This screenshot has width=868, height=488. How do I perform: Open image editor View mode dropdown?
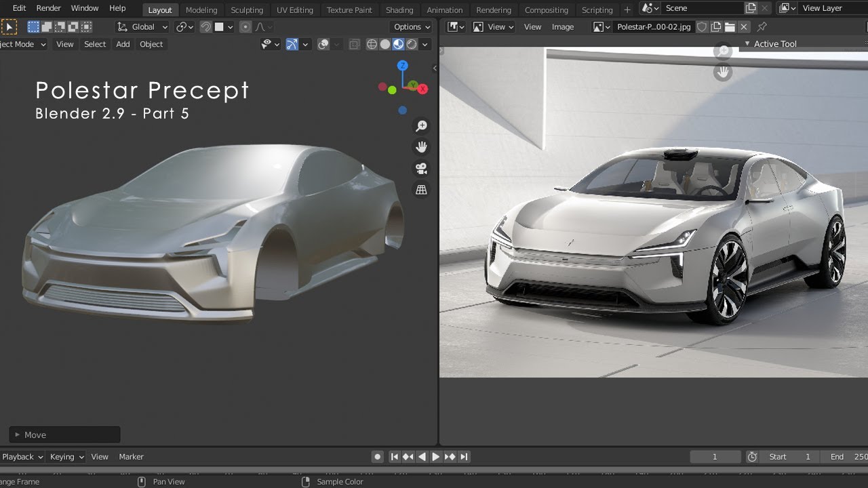coord(493,27)
